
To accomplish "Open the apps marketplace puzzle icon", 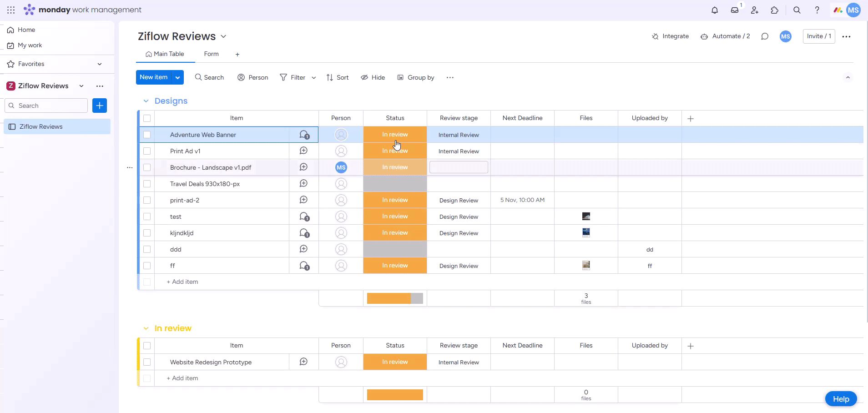I will tap(775, 10).
